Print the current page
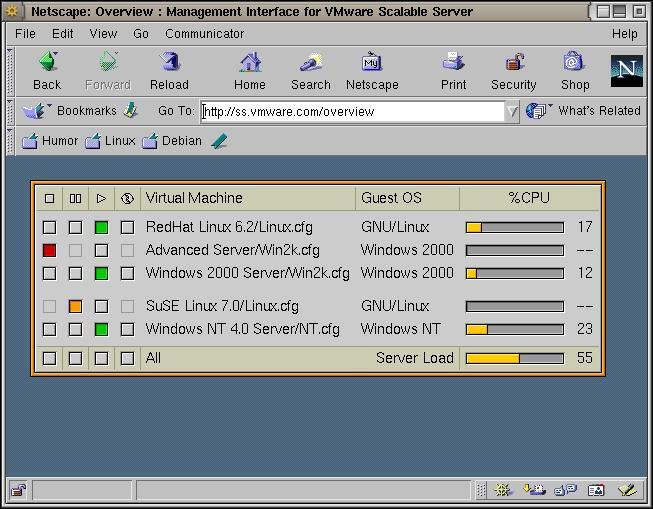This screenshot has width=653, height=509. (453, 62)
